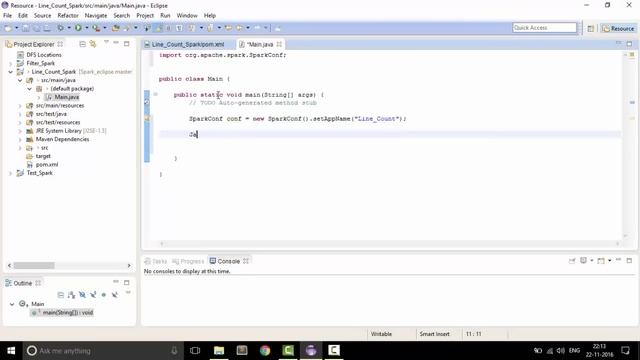Open dropdown arrow next to Debug button
This screenshot has width=640, height=360.
coord(69,28)
